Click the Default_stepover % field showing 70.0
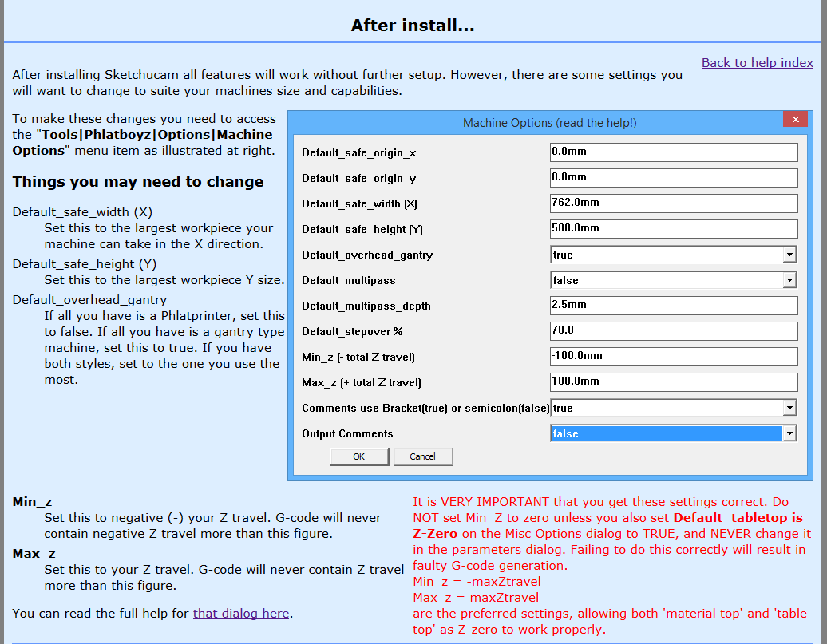Viewport: 827px width, 644px height. coord(673,330)
